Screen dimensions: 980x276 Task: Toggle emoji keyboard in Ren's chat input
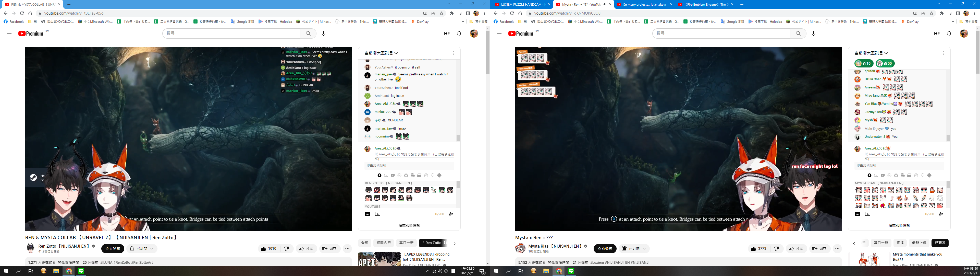tap(367, 214)
